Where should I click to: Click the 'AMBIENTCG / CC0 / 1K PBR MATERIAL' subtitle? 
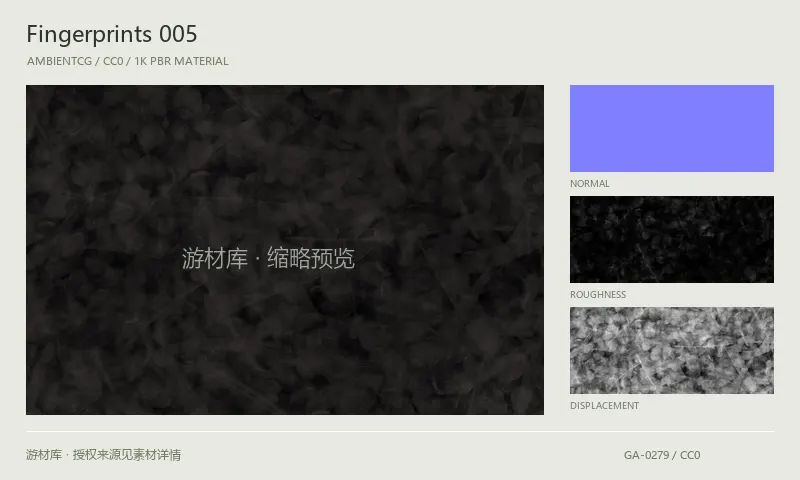tap(128, 61)
